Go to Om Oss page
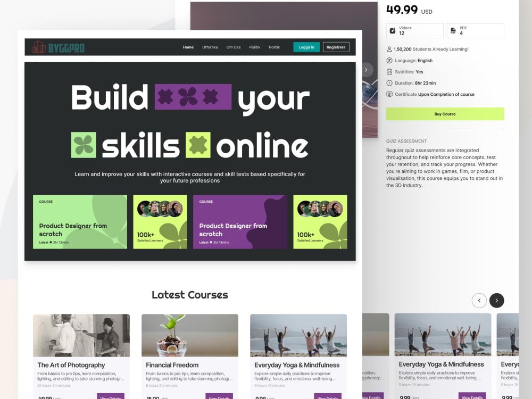 coord(234,47)
